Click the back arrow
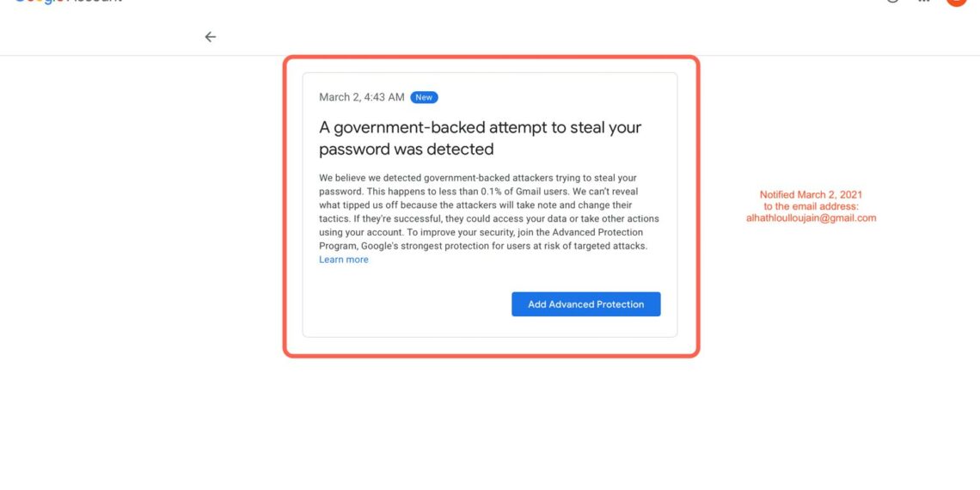Screen dimensions: 980x490 211,37
